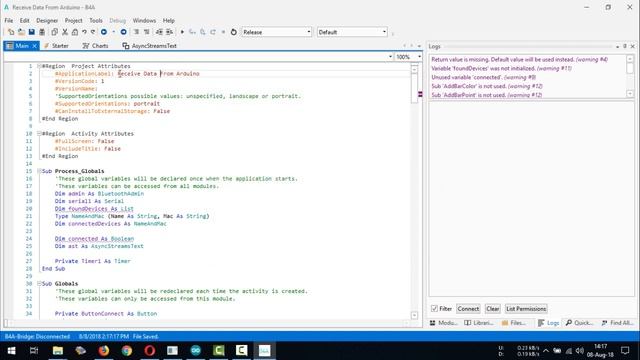Click the Logs list scrollbar down arrow
The height and width of the screenshot is (360, 640).
[x=630, y=94]
